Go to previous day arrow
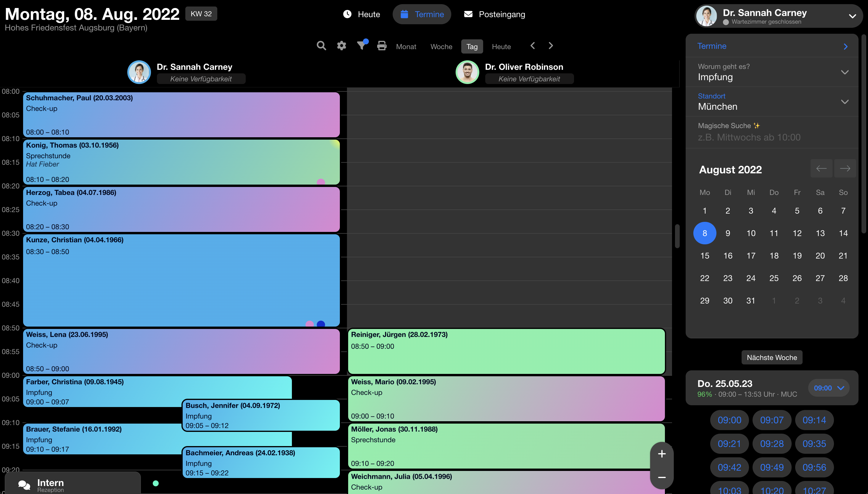Screen dimensions: 868x494 click(533, 46)
